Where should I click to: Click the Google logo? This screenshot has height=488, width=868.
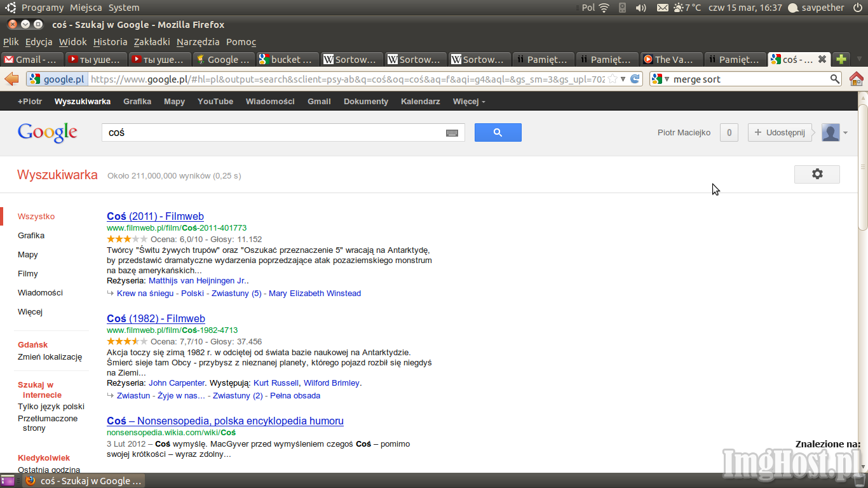tap(48, 132)
